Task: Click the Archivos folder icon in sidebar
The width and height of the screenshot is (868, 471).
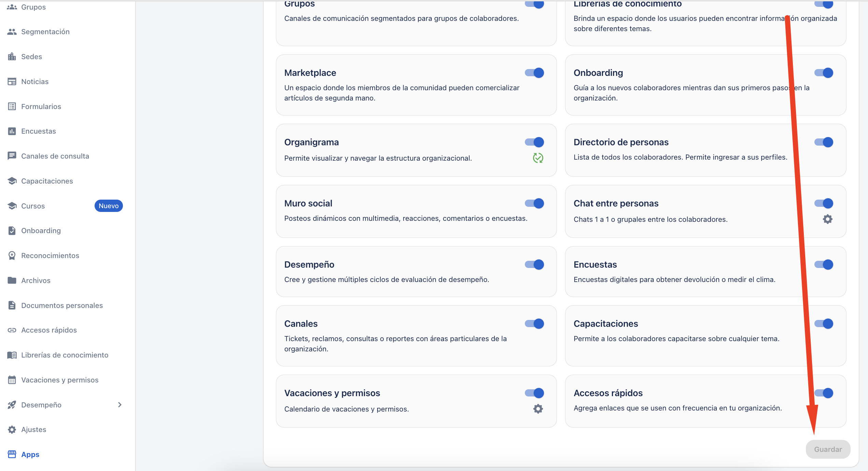Action: click(12, 281)
